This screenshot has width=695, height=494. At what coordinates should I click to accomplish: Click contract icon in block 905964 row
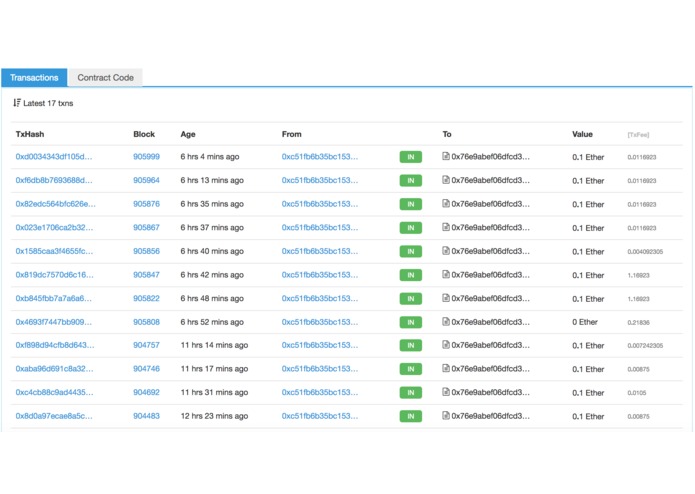coord(446,179)
